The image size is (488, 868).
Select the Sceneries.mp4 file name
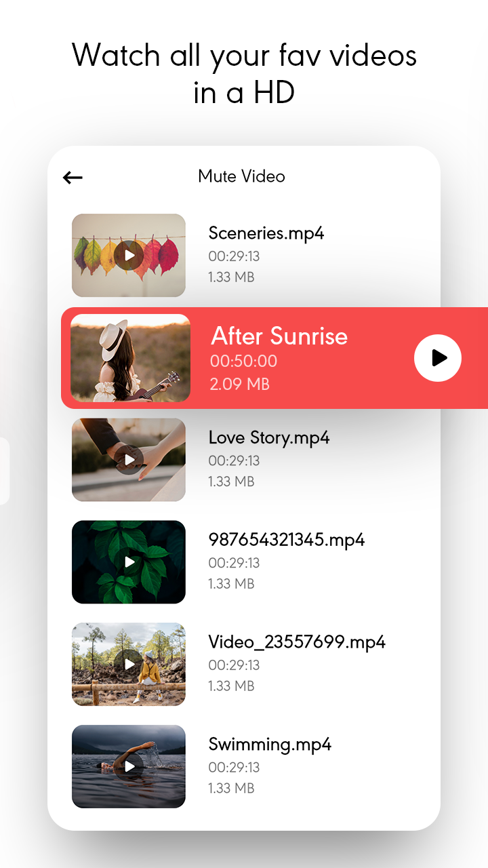[266, 234]
